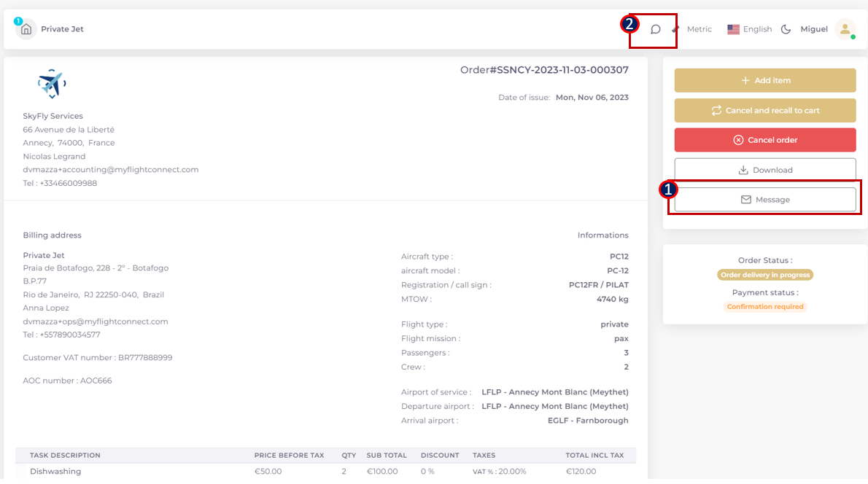Viewport: 868px width, 484px height.
Task: Open the Message button
Action: click(x=765, y=200)
